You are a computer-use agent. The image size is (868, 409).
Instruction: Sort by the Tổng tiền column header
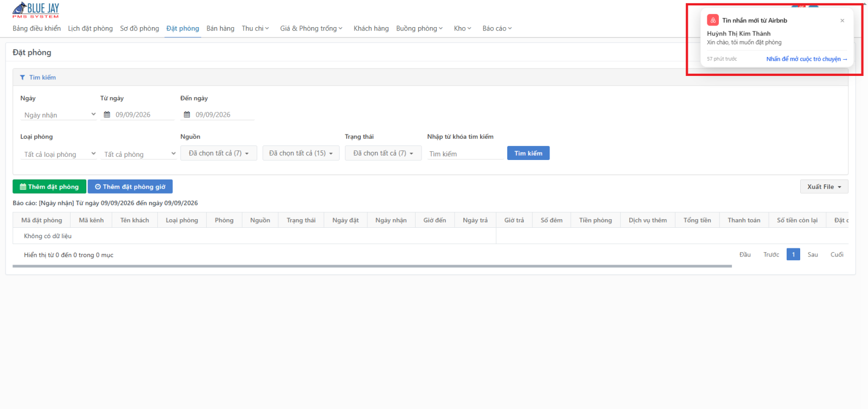click(697, 220)
